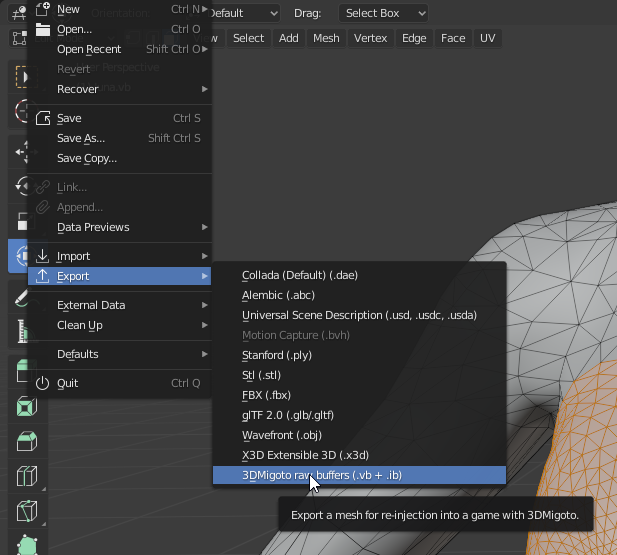
Task: Click the Import download-arrow icon
Action: [42, 256]
